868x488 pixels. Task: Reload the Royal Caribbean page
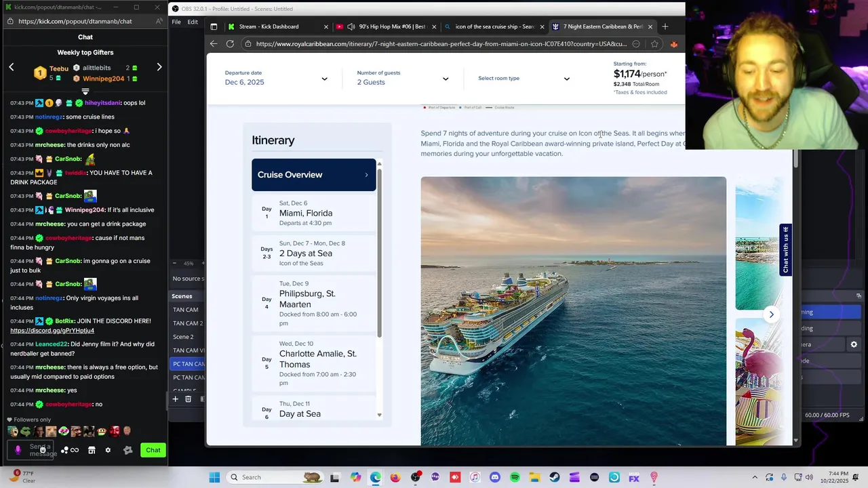(230, 44)
